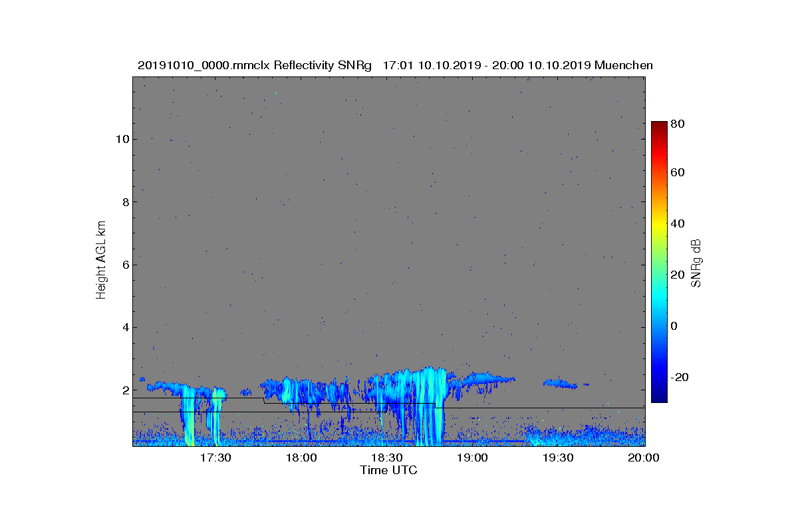Viewport: 798px width, 532px height.
Task: Click the height tick label 2
Action: (124, 390)
